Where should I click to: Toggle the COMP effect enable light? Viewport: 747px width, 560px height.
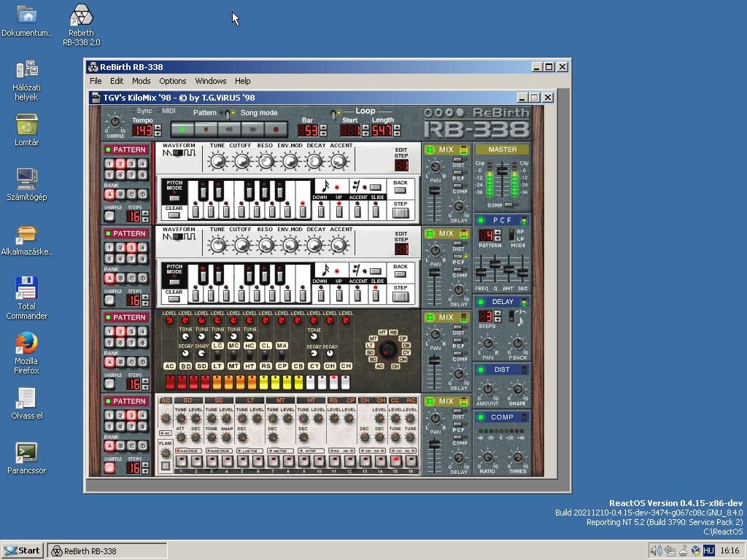[481, 417]
